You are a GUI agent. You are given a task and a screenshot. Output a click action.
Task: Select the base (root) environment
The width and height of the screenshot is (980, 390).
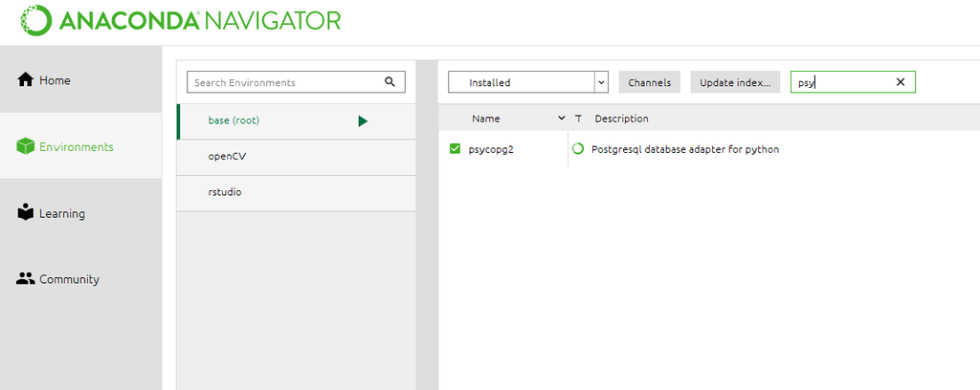(297, 121)
